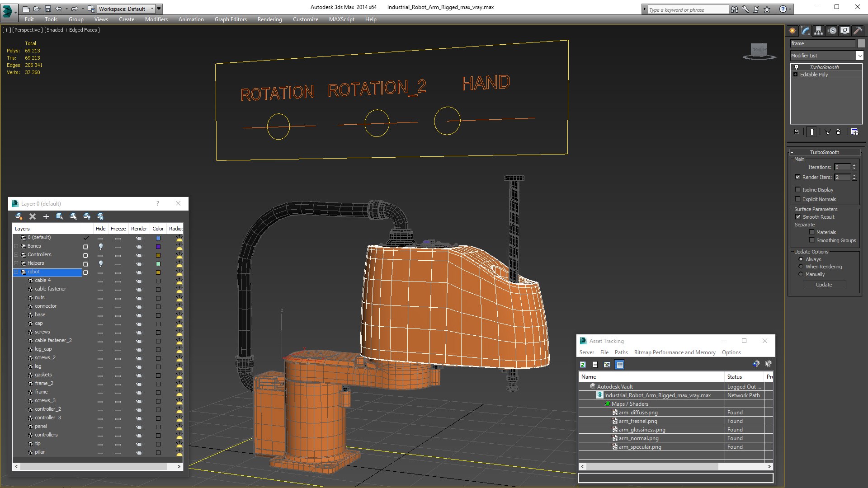Expand the Controllers layer tree node
868x488 pixels.
pyautogui.click(x=16, y=255)
